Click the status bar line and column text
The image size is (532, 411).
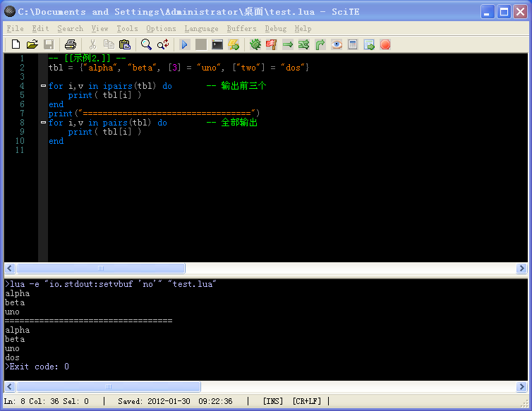click(47, 401)
